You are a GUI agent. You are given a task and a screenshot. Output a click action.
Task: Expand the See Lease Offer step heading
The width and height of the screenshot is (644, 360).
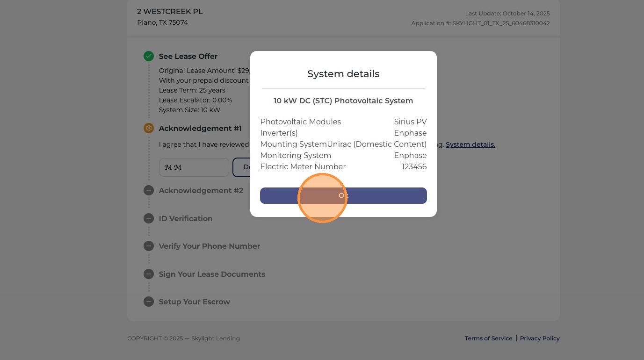(188, 56)
